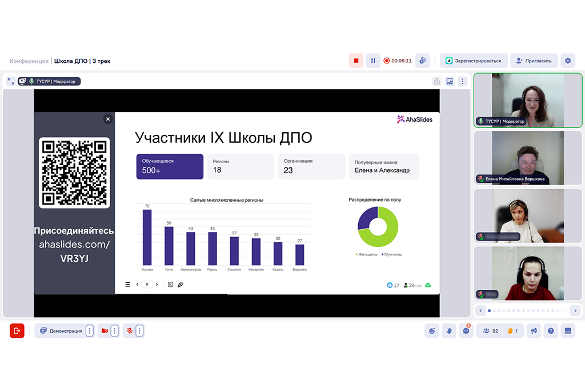
Task: Unmute the microphone
Action: pyautogui.click(x=130, y=331)
